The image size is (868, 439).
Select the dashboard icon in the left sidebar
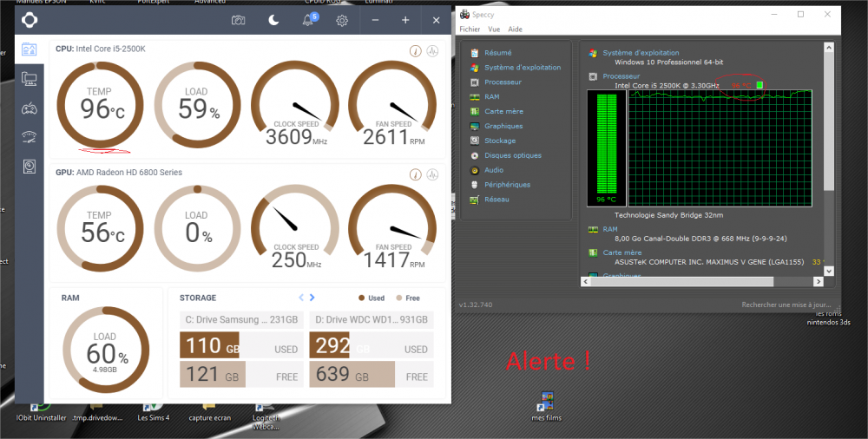pyautogui.click(x=30, y=49)
